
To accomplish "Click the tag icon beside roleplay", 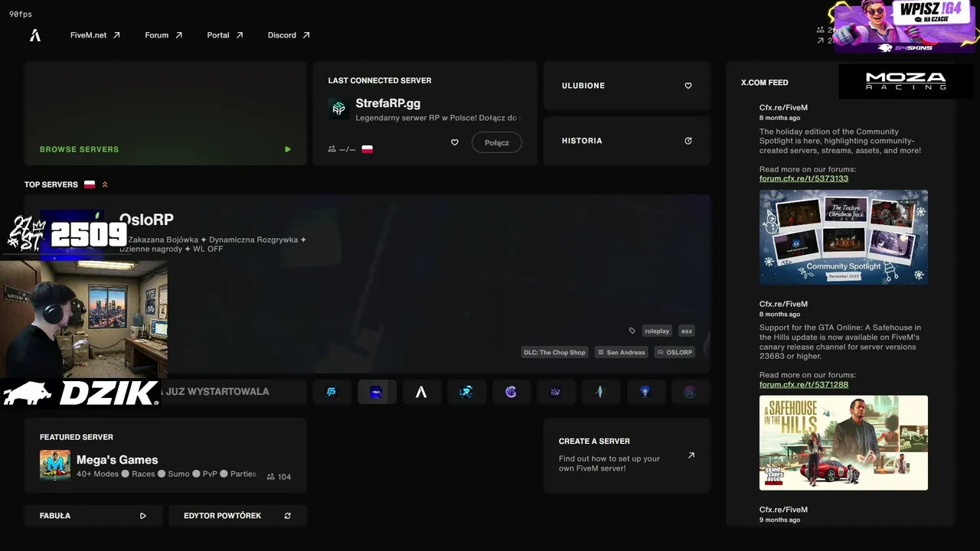I will [x=632, y=331].
